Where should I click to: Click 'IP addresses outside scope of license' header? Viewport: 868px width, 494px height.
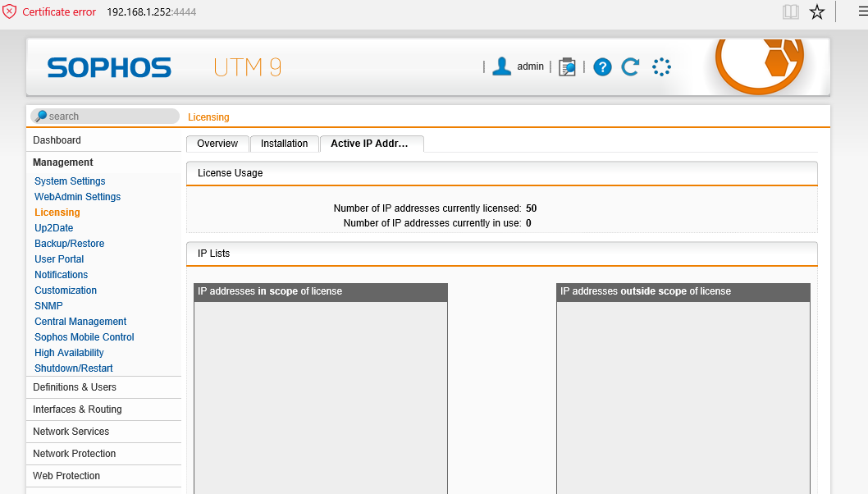point(683,292)
